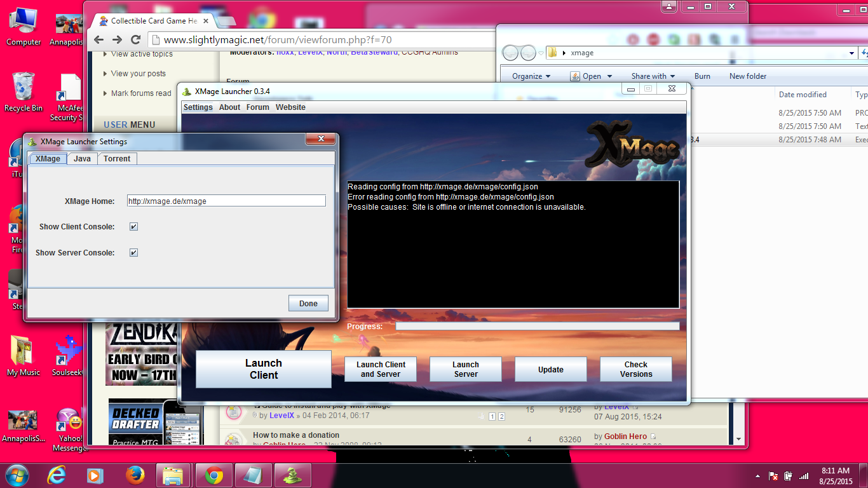Click the Update button in the launcher
Viewport: 868px width, 488px height.
pos(551,369)
